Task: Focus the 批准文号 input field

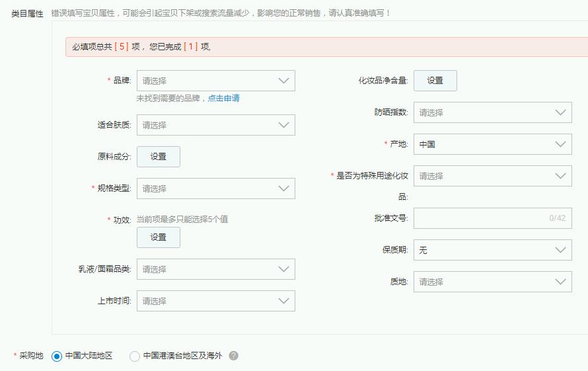Action: pyautogui.click(x=492, y=218)
